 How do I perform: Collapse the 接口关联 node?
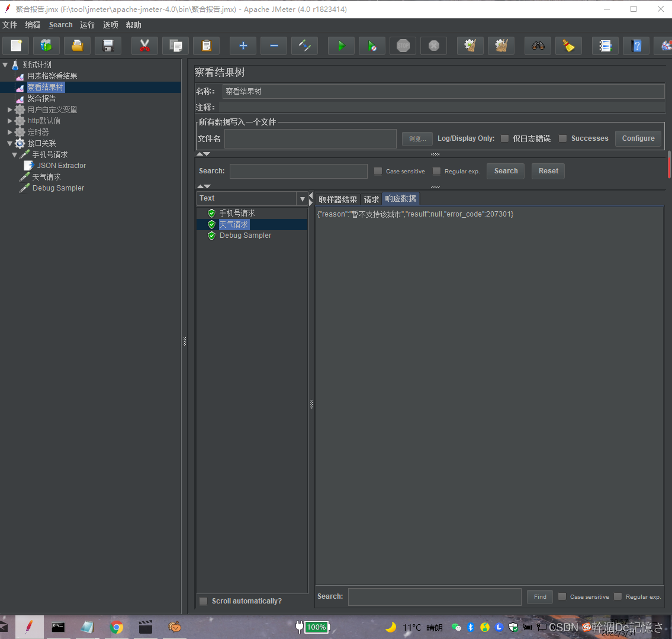coord(9,143)
